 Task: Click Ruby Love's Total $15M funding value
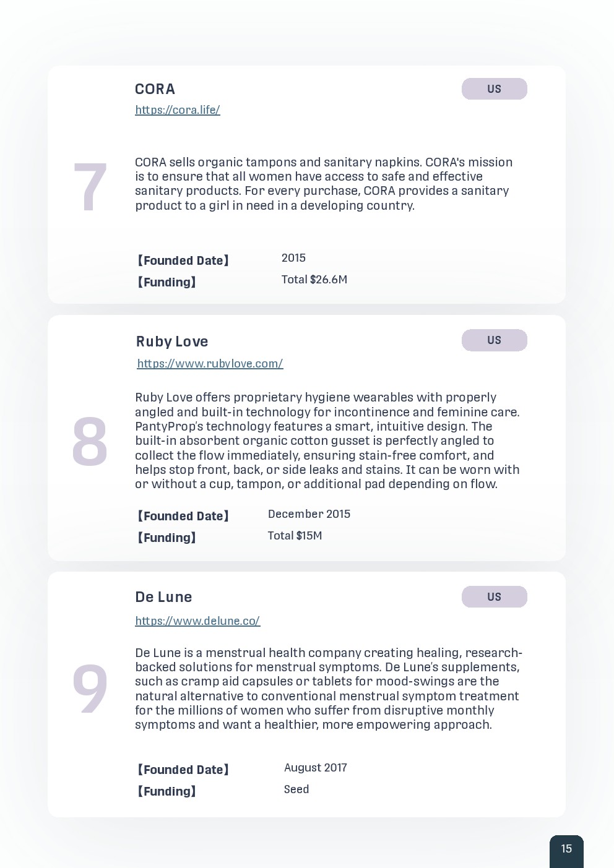coord(295,536)
